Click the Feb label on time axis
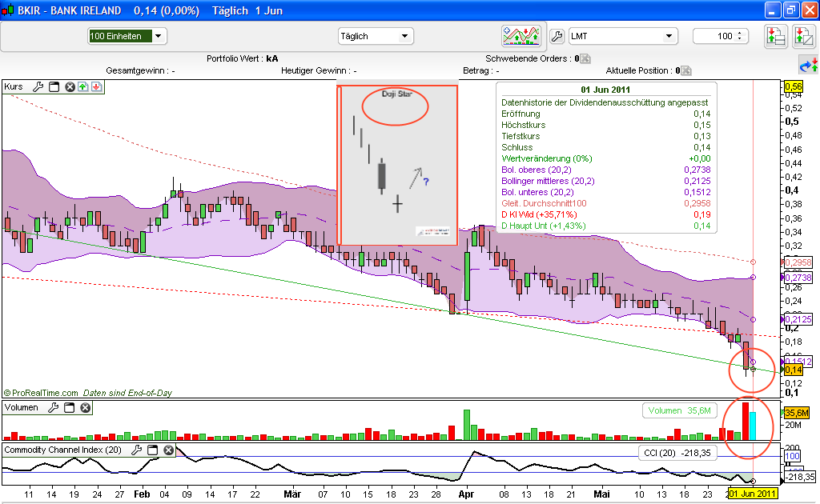The width and height of the screenshot is (820, 504). pos(142,494)
